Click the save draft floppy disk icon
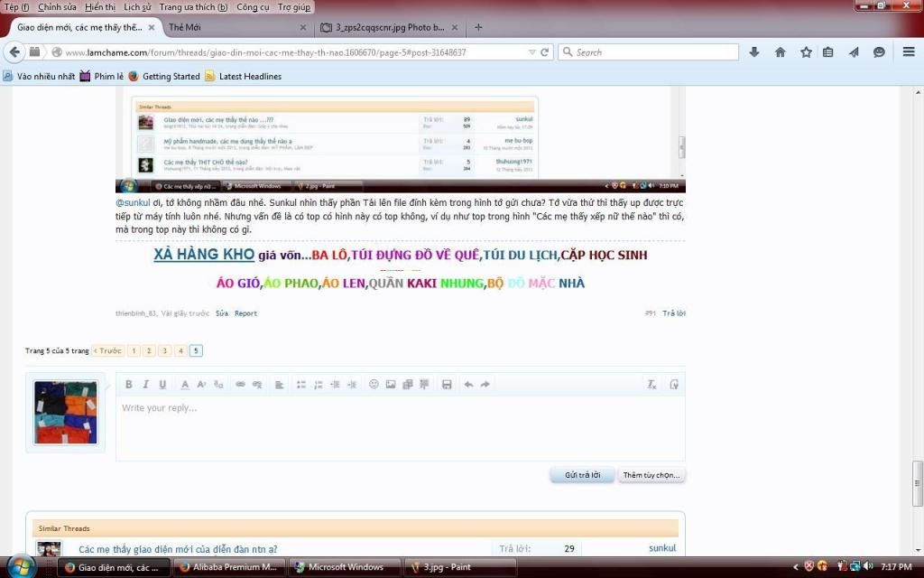 click(x=447, y=385)
